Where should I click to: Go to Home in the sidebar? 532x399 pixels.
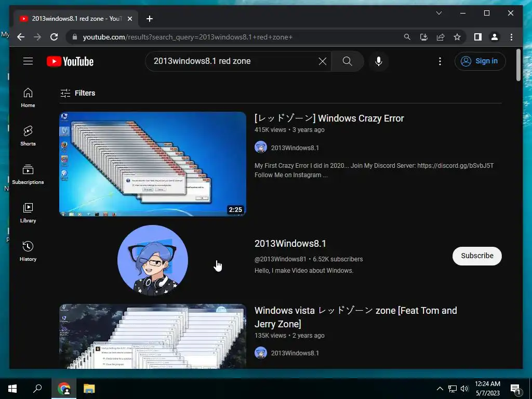coord(28,98)
